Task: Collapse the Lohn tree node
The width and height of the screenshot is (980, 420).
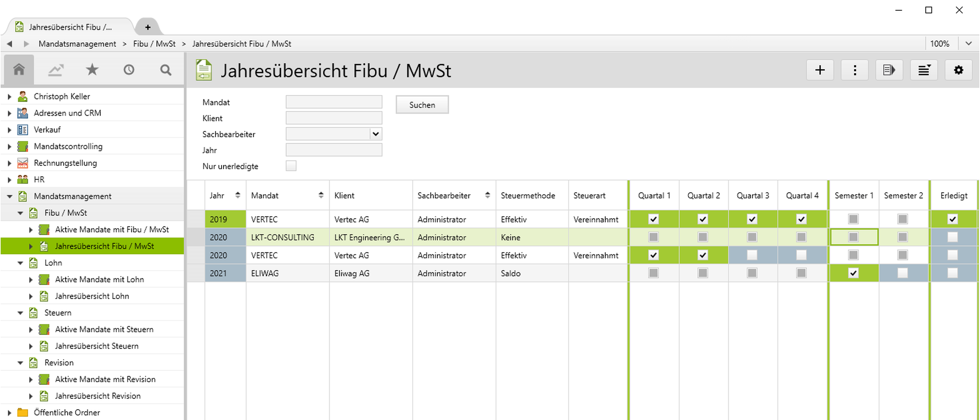Action: (21, 263)
